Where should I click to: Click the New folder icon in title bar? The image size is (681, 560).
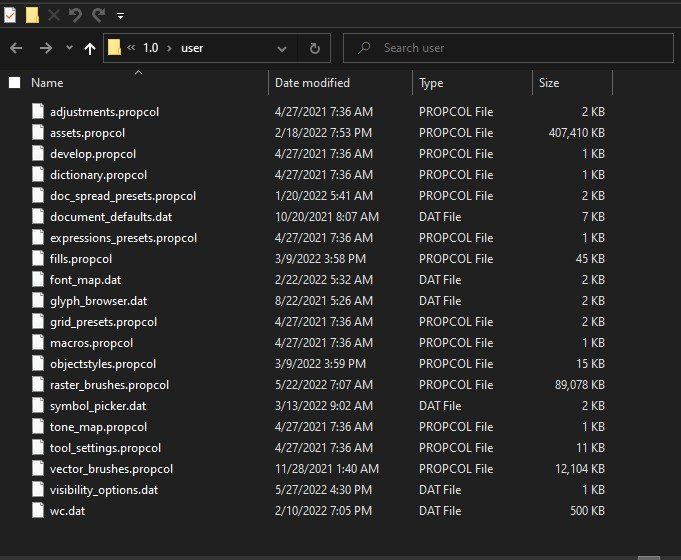[32, 15]
